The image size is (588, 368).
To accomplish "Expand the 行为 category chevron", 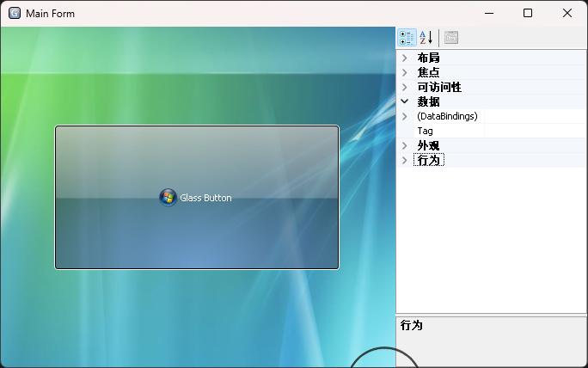I will (405, 160).
